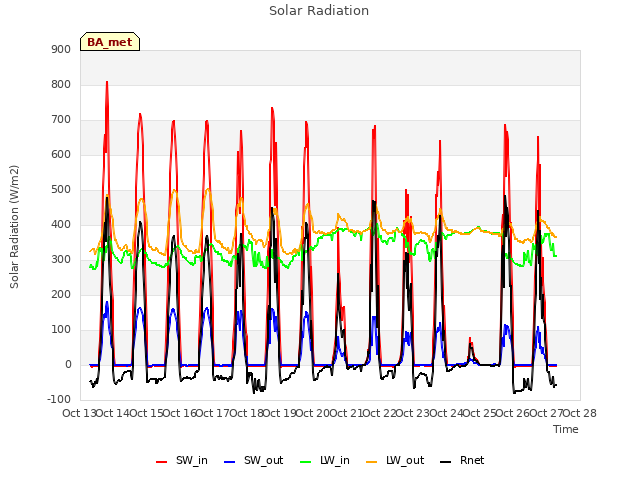Click the -100 y-axis tick label
Image resolution: width=640 pixels, height=480 pixels.
pos(59,399)
